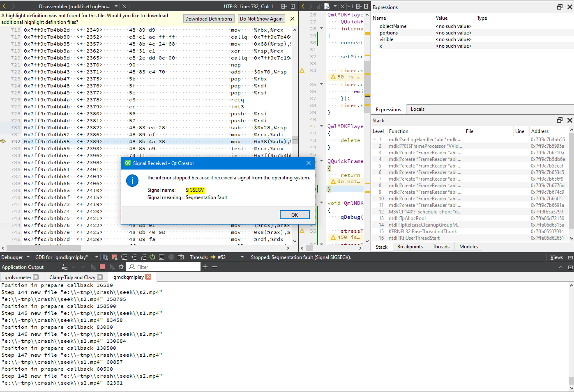This screenshot has width=574, height=392.
Task: Close the qmdkqmlplay output tab
Action: (148, 277)
